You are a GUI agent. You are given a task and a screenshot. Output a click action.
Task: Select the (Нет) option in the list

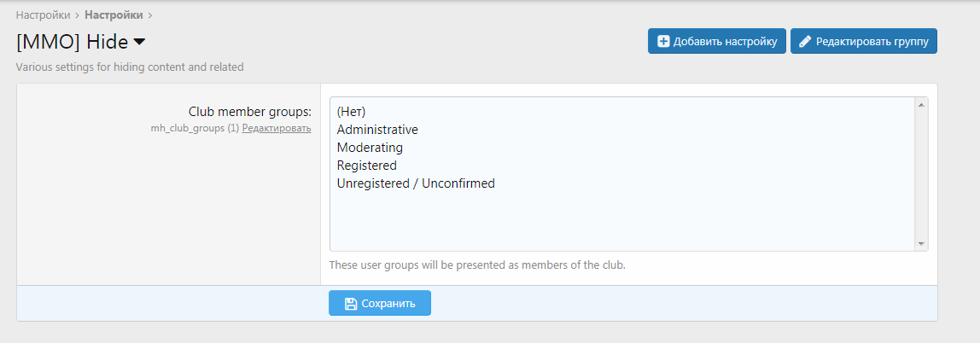tap(351, 112)
